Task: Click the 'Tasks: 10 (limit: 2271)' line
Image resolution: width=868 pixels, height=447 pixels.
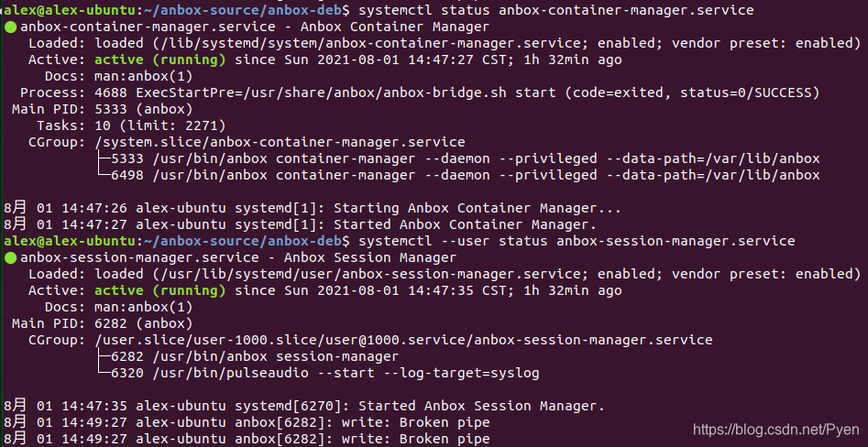Action: [x=131, y=126]
